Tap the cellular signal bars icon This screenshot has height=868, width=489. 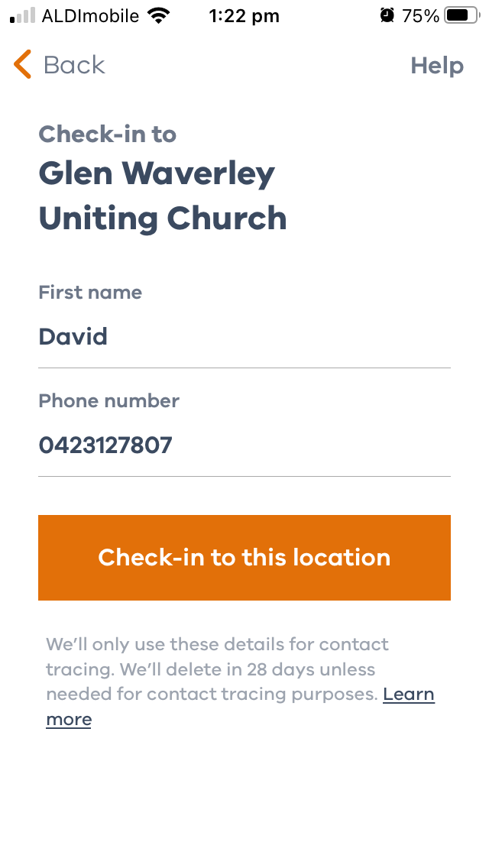tap(23, 15)
